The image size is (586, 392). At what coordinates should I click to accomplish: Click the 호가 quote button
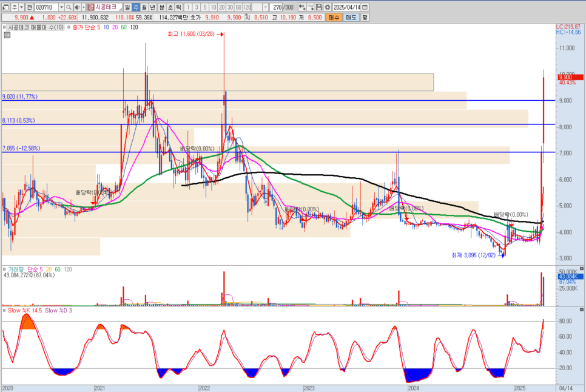pyautogui.click(x=195, y=18)
